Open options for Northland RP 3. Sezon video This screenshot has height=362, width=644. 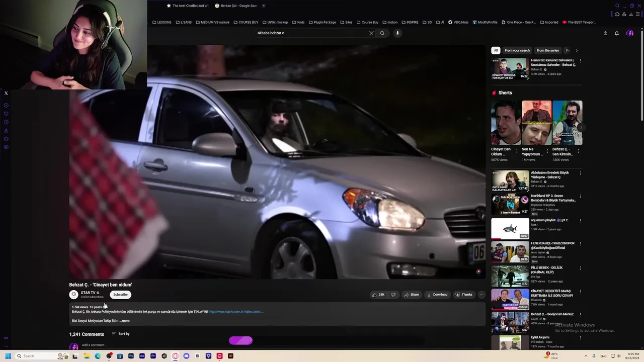pyautogui.click(x=580, y=197)
